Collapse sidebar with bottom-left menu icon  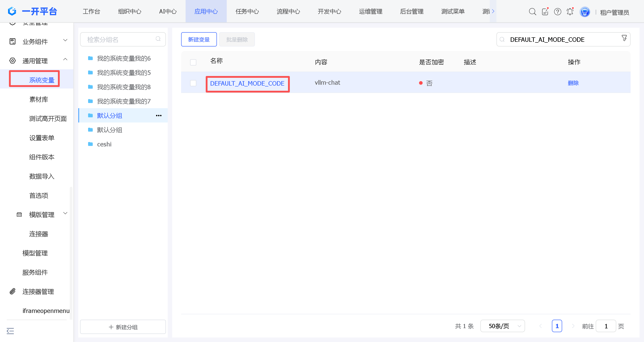click(10, 331)
